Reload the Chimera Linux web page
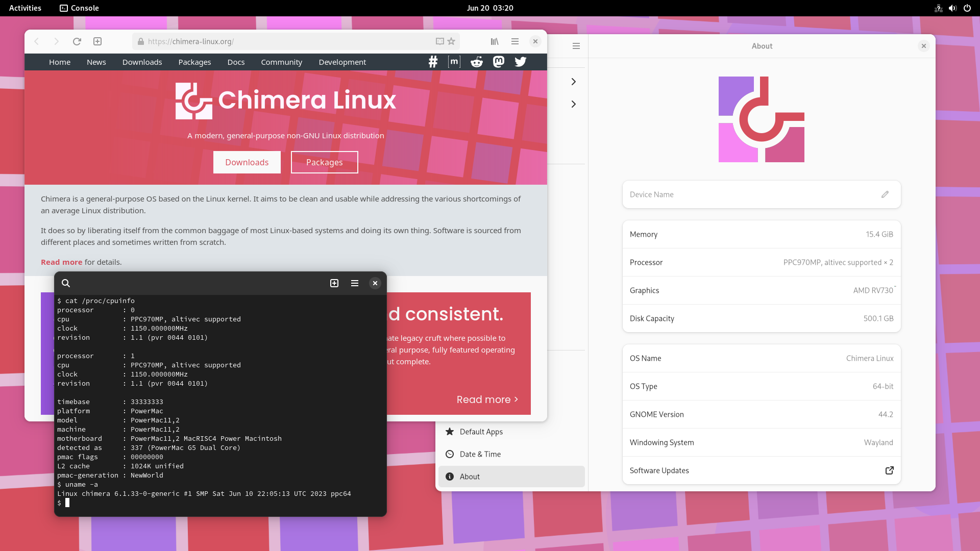980x551 pixels. (x=77, y=41)
